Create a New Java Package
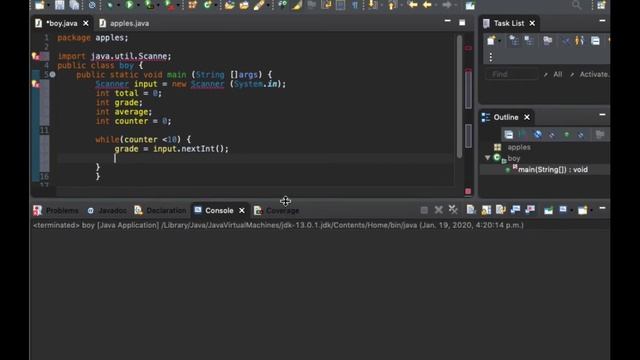 (x=193, y=5)
